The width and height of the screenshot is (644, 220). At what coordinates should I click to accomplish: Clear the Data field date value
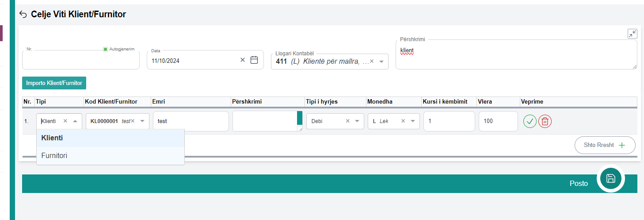242,60
